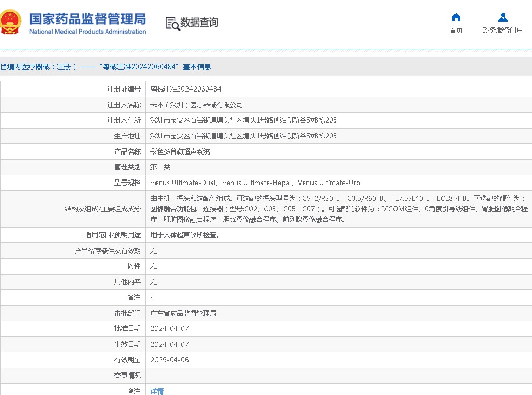Click the 型号规格 field label

(127, 183)
